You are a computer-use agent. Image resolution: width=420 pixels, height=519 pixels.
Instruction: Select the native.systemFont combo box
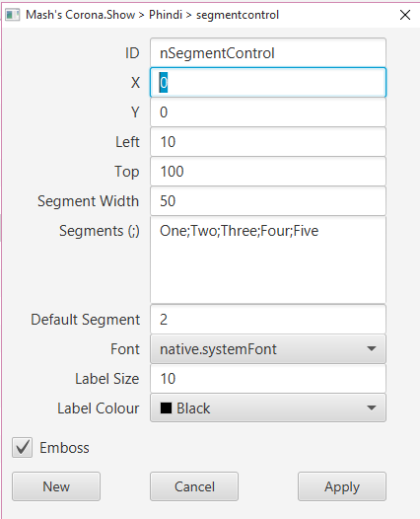pyautogui.click(x=268, y=349)
